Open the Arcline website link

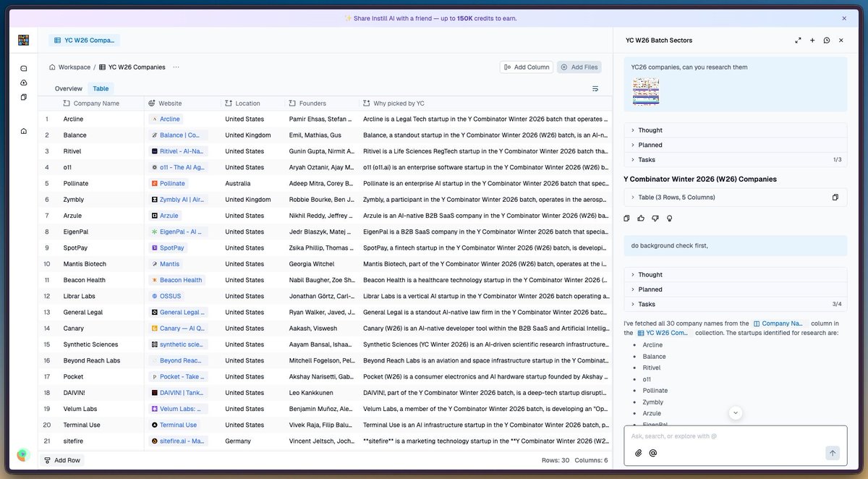pyautogui.click(x=166, y=119)
